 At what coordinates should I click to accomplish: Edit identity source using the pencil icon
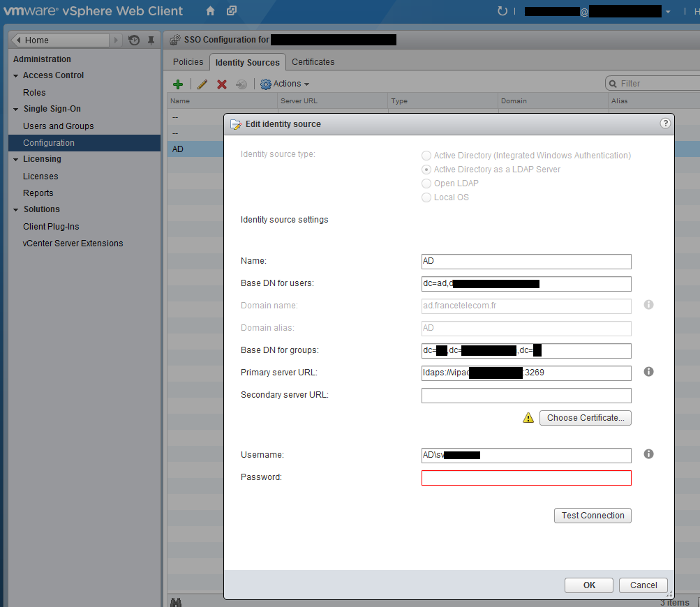coord(201,84)
